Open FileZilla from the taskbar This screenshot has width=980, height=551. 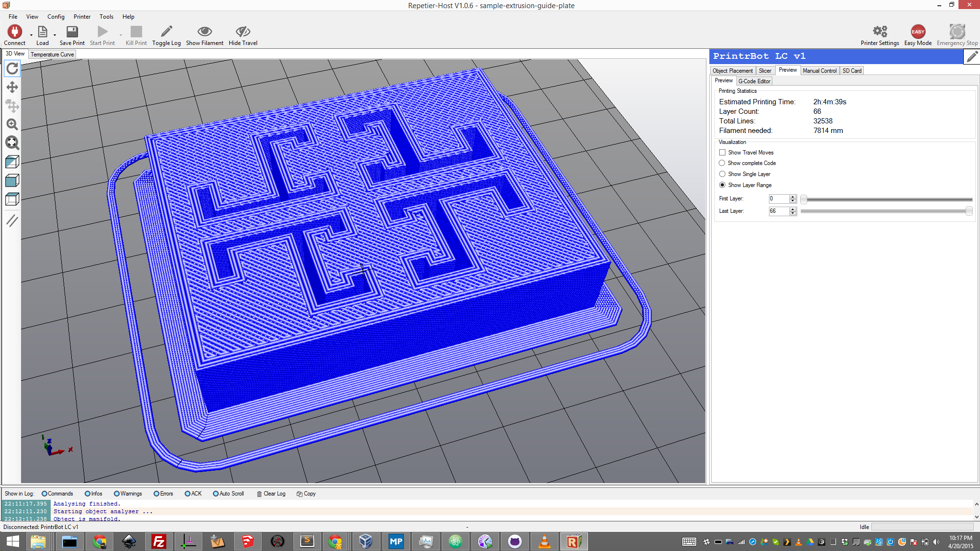158,541
